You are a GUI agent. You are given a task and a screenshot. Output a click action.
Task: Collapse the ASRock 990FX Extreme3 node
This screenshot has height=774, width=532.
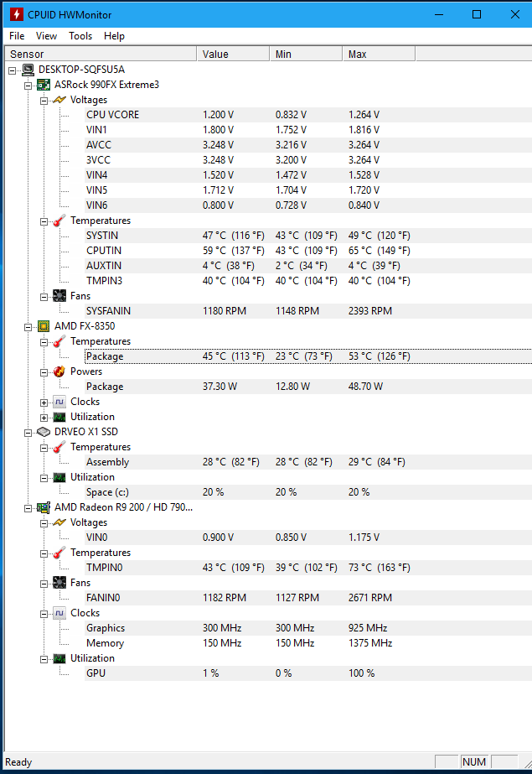(28, 86)
